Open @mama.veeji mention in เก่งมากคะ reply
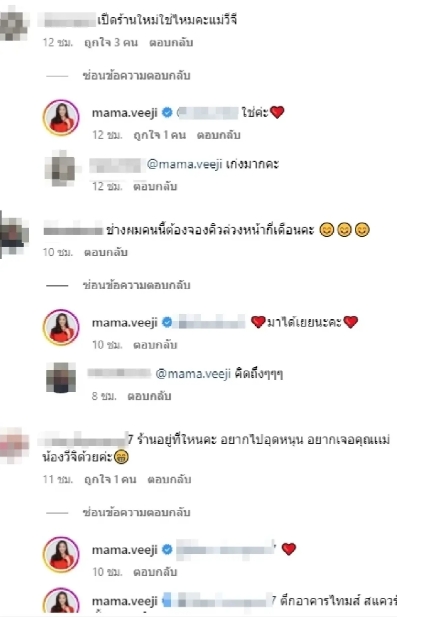The height and width of the screenshot is (617, 427). point(185,164)
